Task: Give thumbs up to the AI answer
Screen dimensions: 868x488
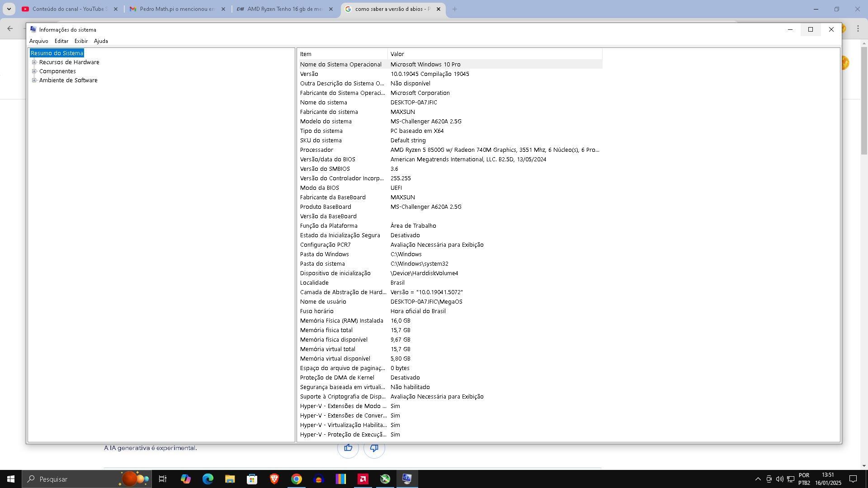Action: (348, 448)
